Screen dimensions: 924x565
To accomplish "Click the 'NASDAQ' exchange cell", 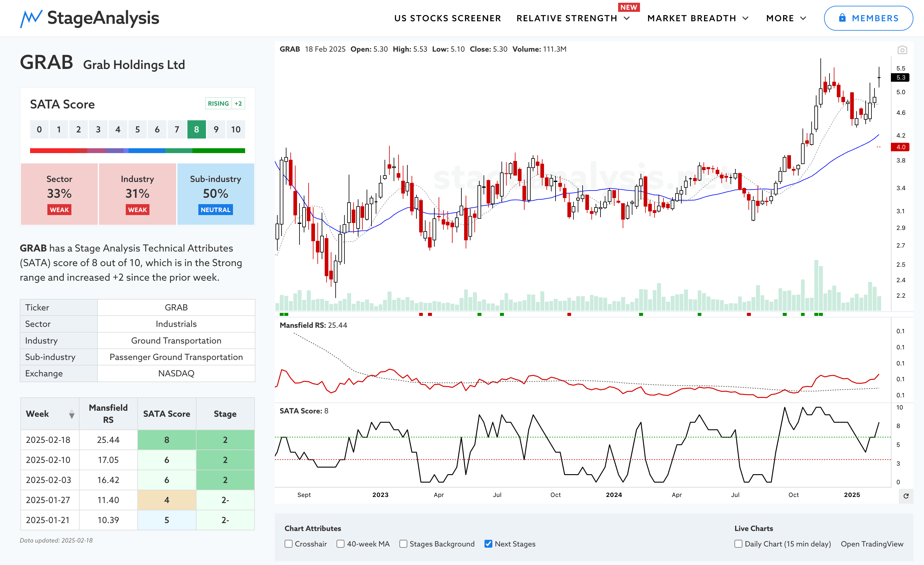I will (176, 373).
